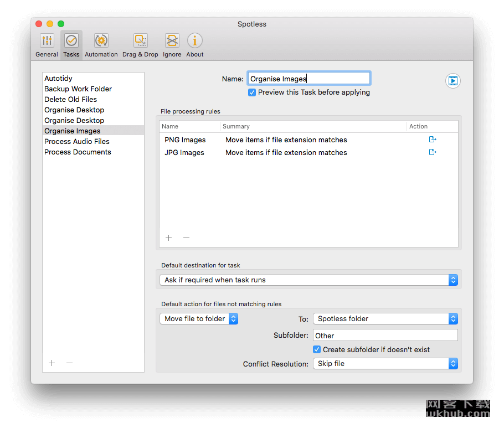Screen dimensions: 504x428
Task: Remove the selected task from list
Action: pos(69,363)
